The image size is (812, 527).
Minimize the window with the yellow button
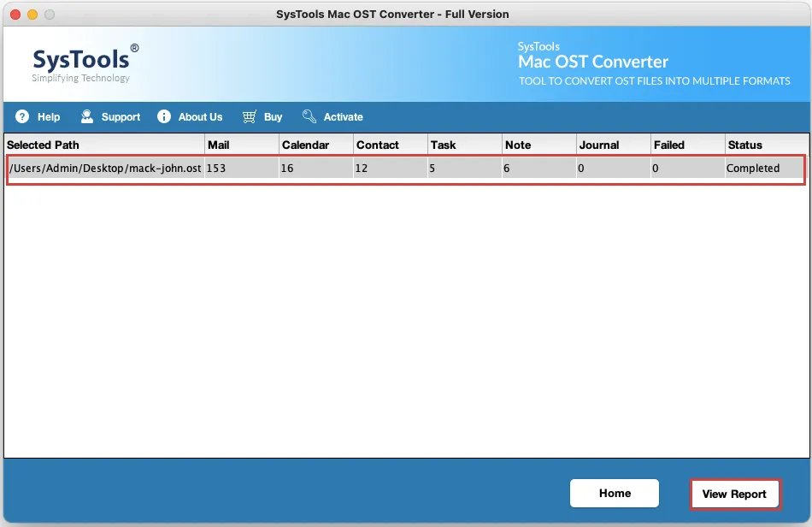click(32, 15)
